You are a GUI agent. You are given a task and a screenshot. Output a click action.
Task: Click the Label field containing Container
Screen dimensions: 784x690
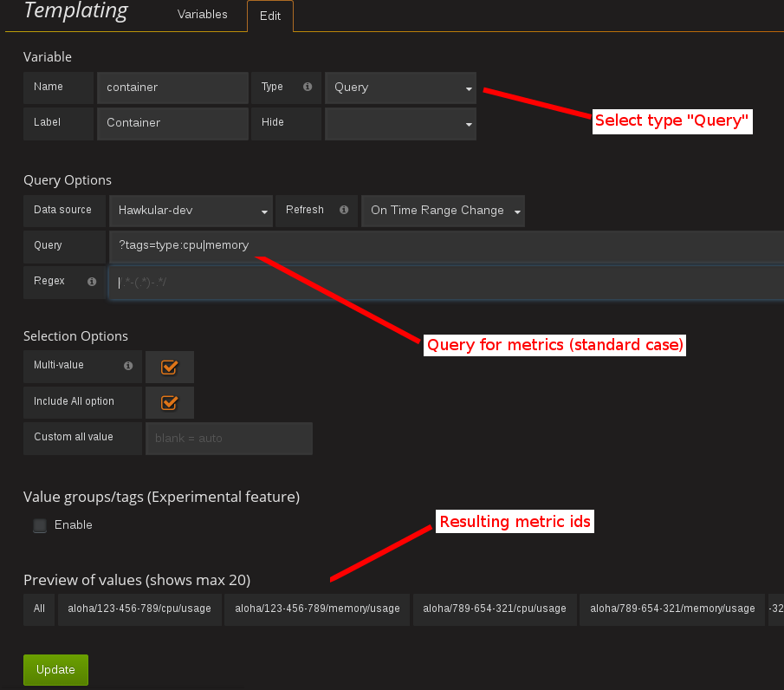point(172,124)
